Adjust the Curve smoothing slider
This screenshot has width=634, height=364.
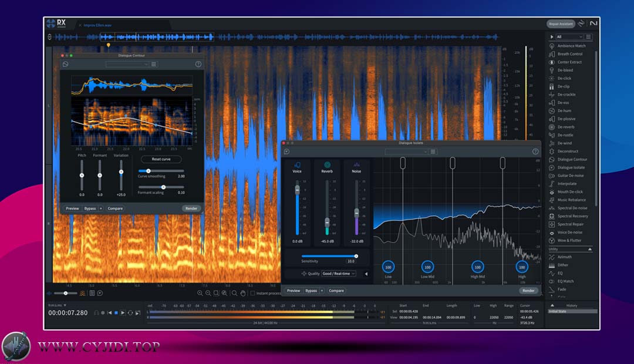coord(161,171)
